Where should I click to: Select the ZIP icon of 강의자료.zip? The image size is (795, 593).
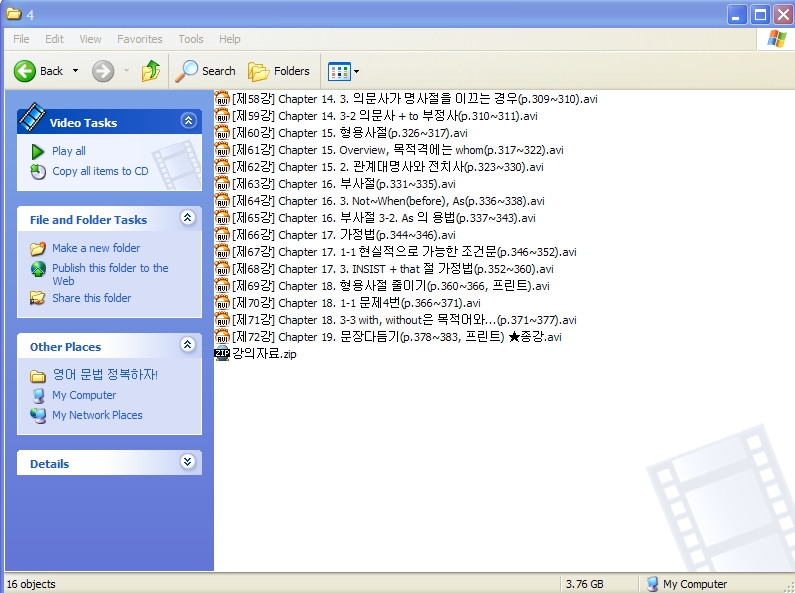(x=222, y=353)
